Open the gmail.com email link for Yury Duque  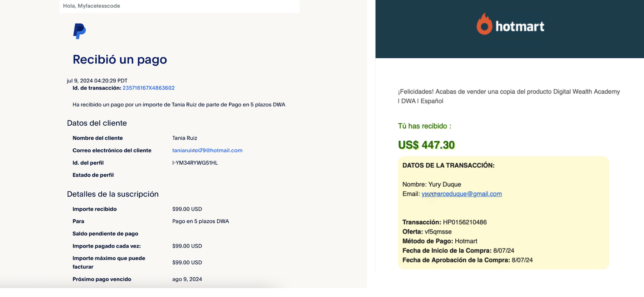coord(462,194)
